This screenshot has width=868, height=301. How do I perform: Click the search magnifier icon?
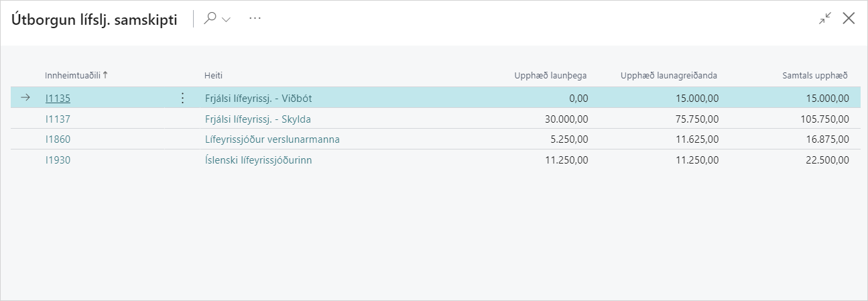tap(210, 19)
